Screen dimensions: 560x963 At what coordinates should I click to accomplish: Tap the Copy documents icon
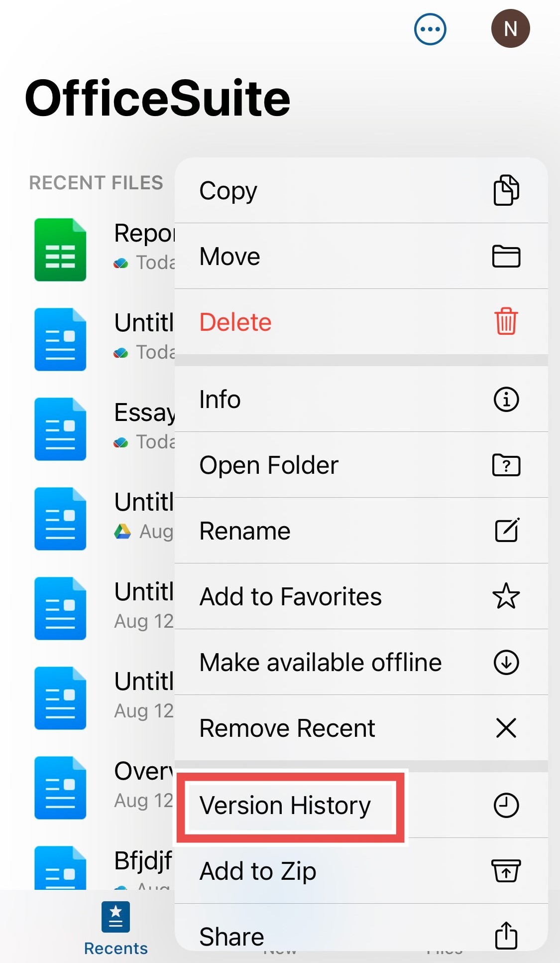pyautogui.click(x=506, y=190)
